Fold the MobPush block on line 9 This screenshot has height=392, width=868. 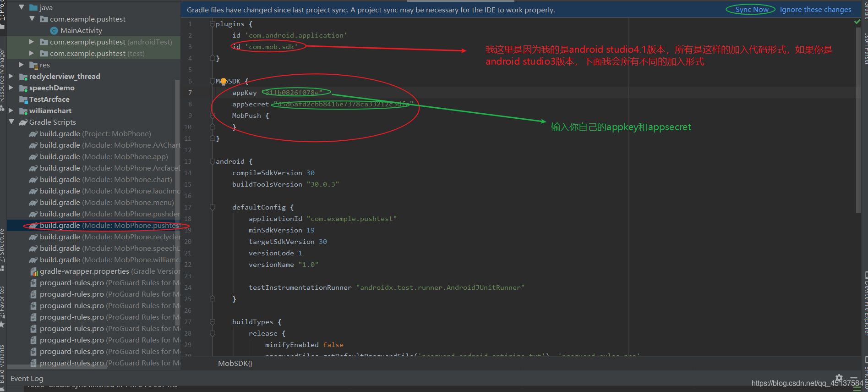tap(212, 116)
